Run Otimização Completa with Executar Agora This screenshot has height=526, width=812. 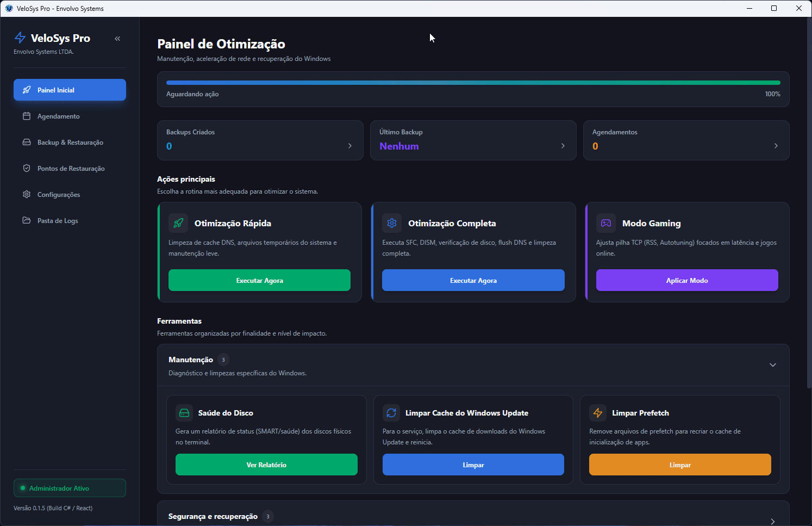pos(473,280)
